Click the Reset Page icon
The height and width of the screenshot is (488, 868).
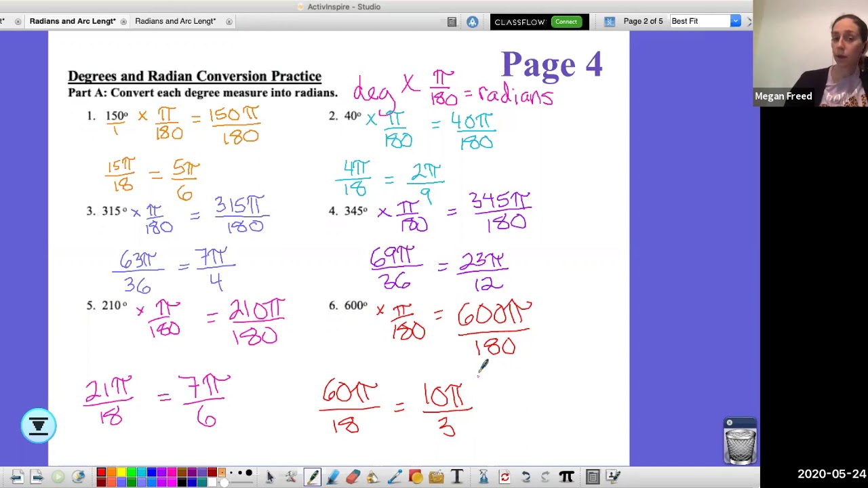pos(505,477)
